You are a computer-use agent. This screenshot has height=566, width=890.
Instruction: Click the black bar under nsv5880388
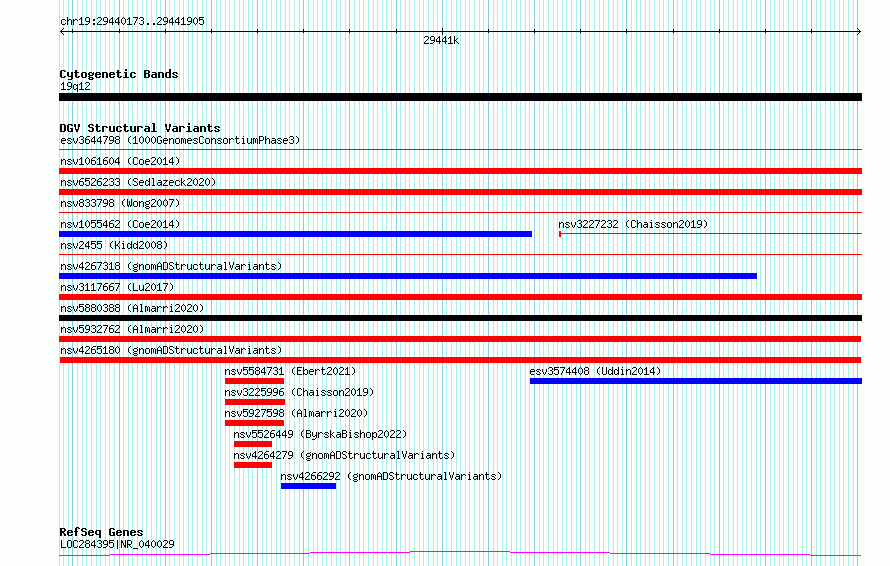click(460, 318)
